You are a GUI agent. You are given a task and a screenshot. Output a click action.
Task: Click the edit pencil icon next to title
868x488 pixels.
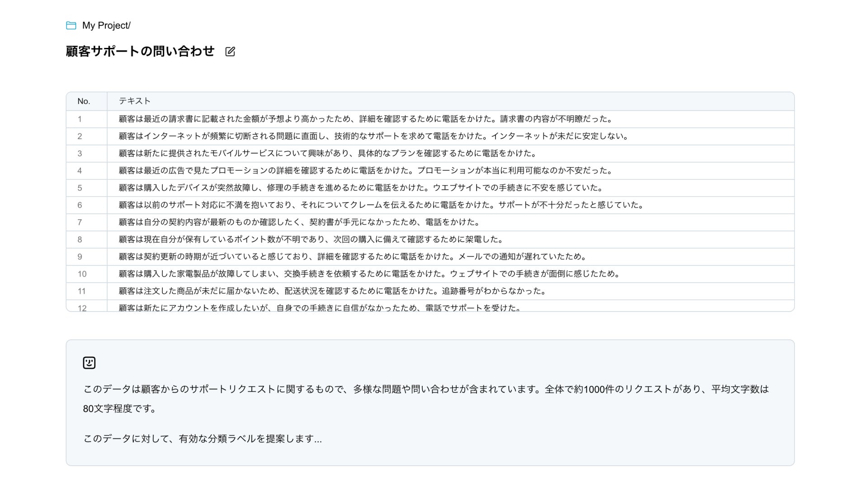click(230, 52)
